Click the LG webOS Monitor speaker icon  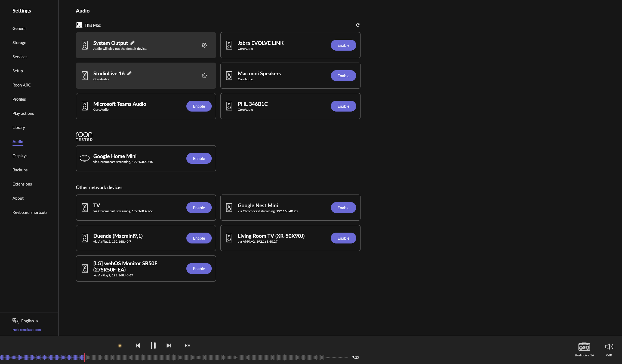pyautogui.click(x=85, y=269)
